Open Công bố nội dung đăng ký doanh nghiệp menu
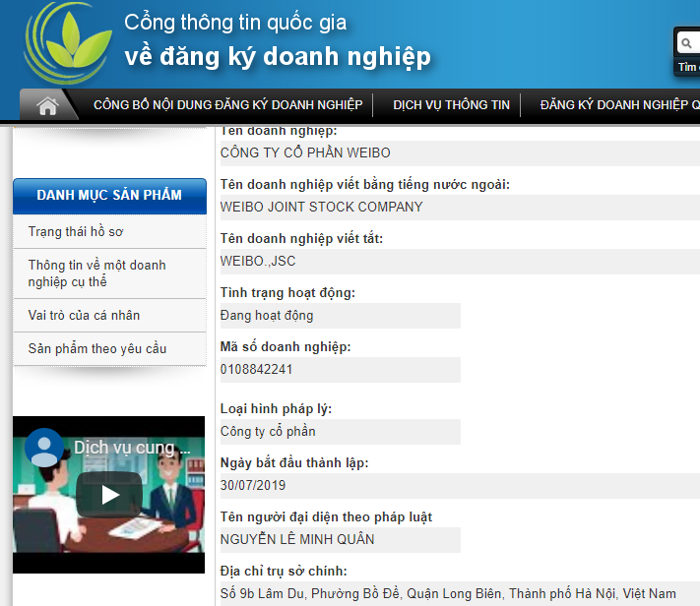 coord(227,105)
